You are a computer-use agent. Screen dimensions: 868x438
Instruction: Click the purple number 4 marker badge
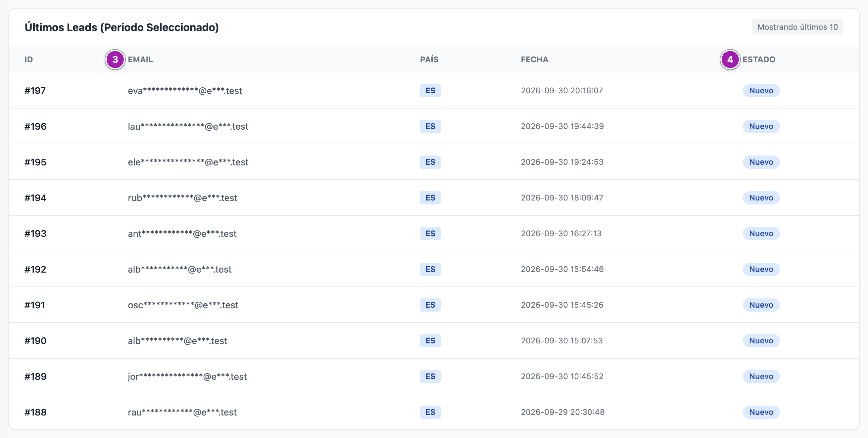point(730,60)
